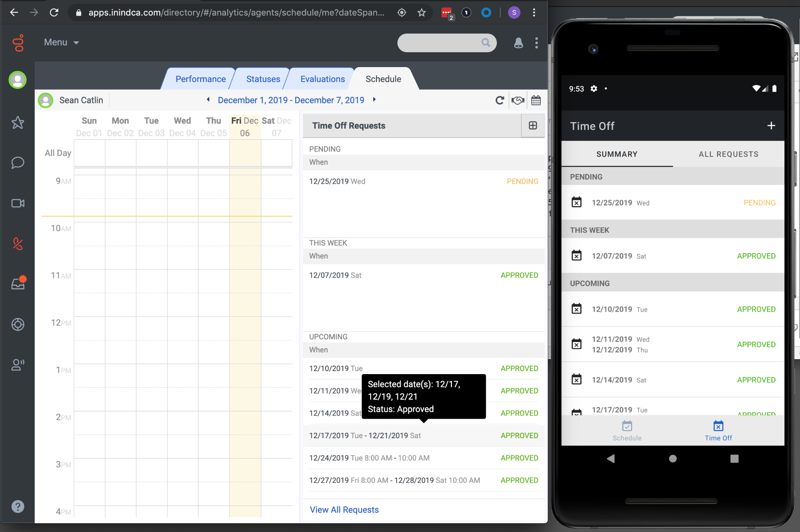Viewport: 800px width, 532px height.
Task: Click the refresh schedule icon
Action: pyautogui.click(x=500, y=100)
